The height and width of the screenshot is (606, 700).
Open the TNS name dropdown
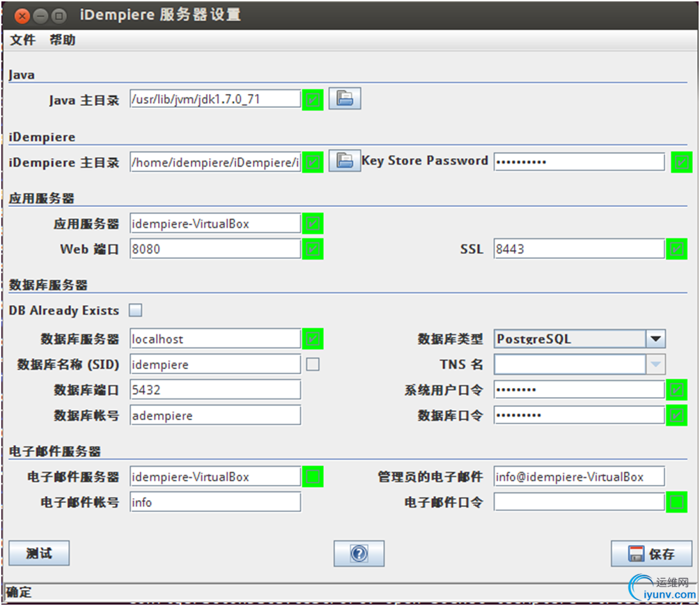[x=655, y=364]
